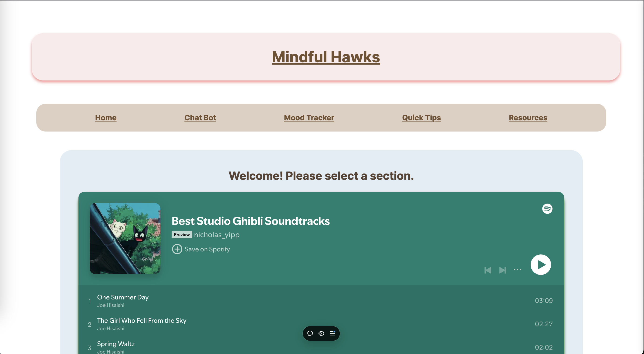Image resolution: width=644 pixels, height=354 pixels.
Task: Select The Girl Who Fell From the Sky
Action: pyautogui.click(x=142, y=320)
